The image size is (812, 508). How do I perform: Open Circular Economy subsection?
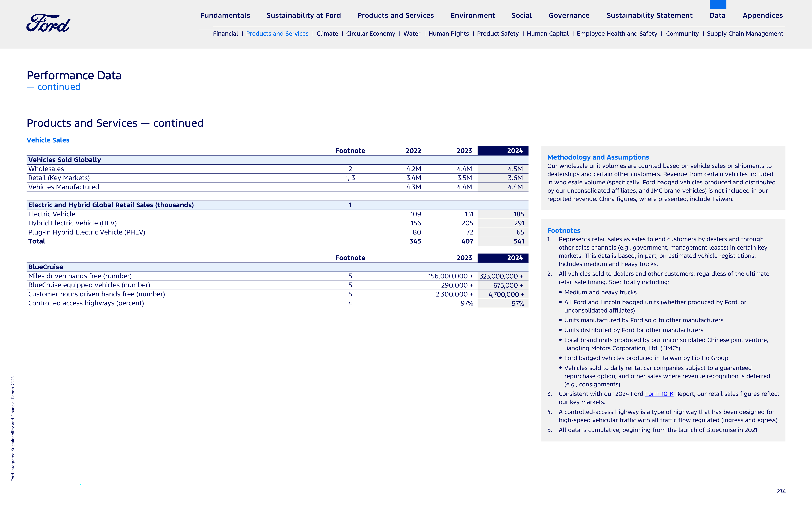tap(371, 34)
